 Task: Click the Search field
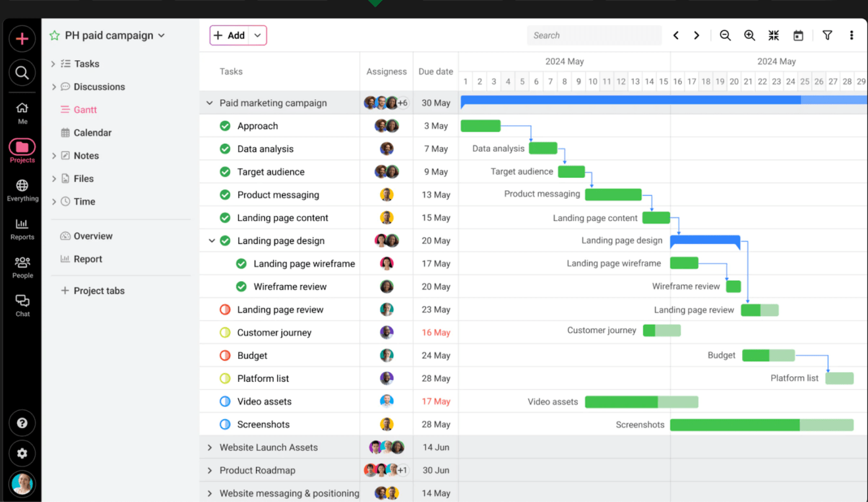[595, 35]
